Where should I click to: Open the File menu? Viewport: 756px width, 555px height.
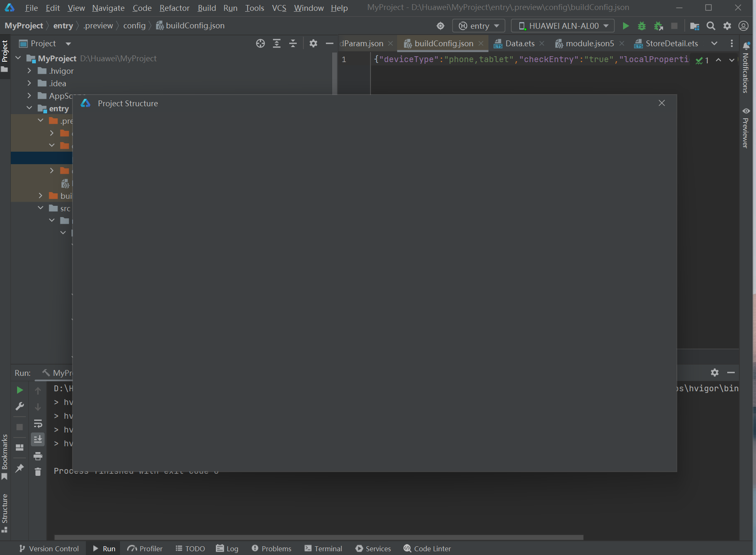(31, 8)
